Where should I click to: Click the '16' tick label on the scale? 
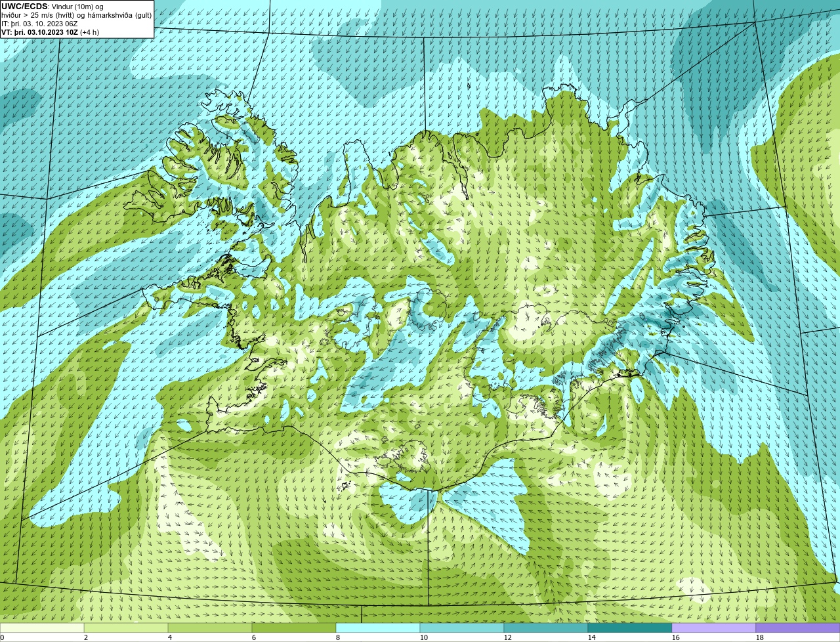pos(676,637)
